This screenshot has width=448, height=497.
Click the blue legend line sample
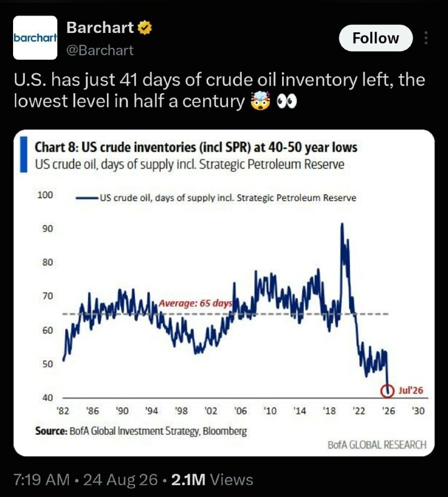coord(87,198)
